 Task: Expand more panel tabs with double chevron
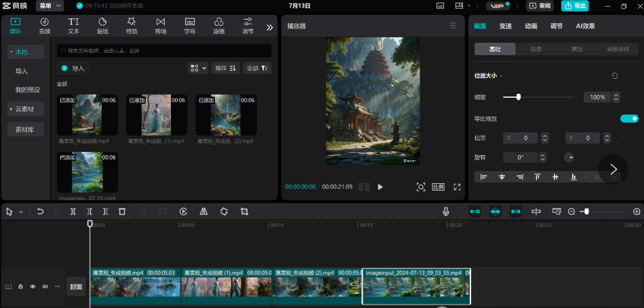[x=269, y=27]
